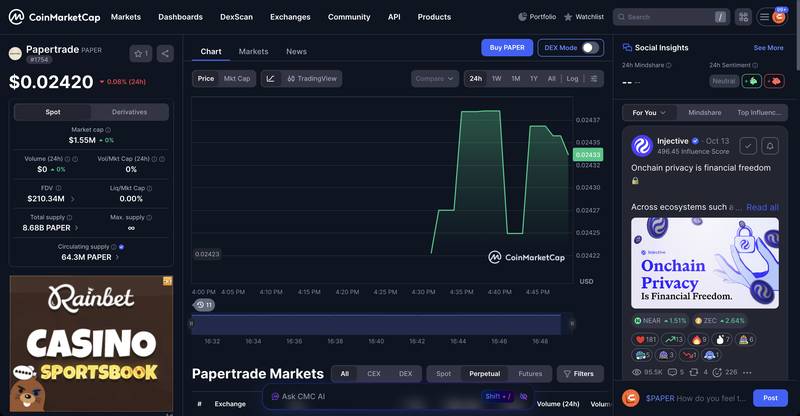Vote bearish sentiment icon
This screenshot has width=800, height=416.
(x=774, y=81)
